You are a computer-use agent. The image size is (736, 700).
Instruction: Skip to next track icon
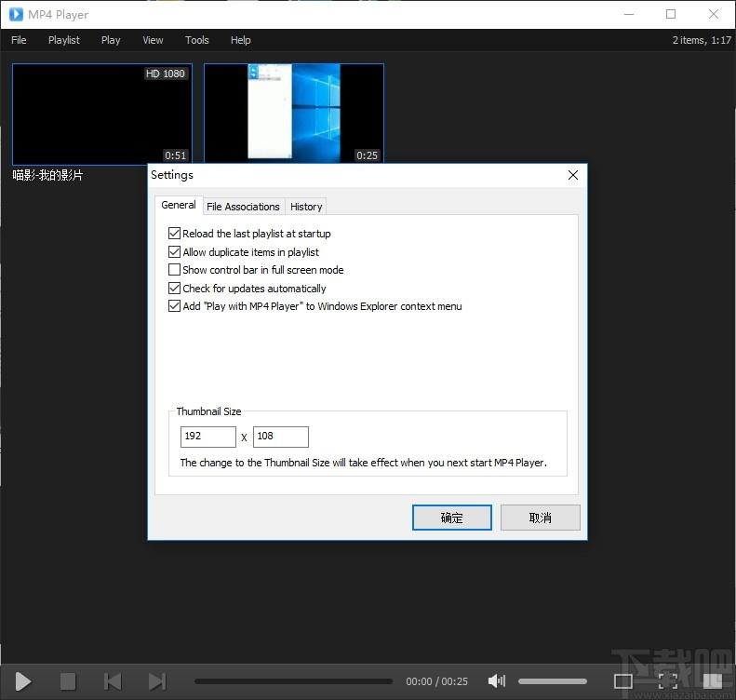tap(157, 681)
